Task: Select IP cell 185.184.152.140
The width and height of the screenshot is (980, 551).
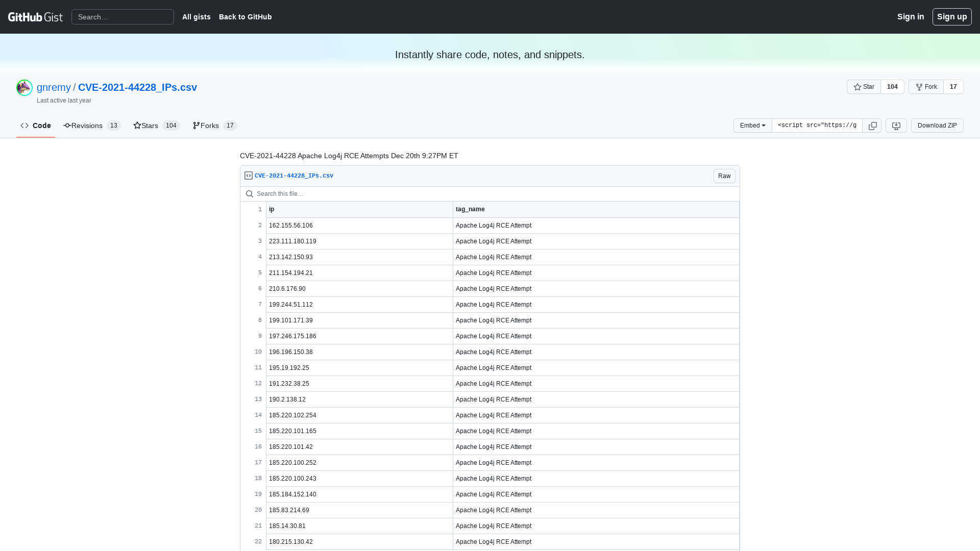Action: click(x=359, y=494)
